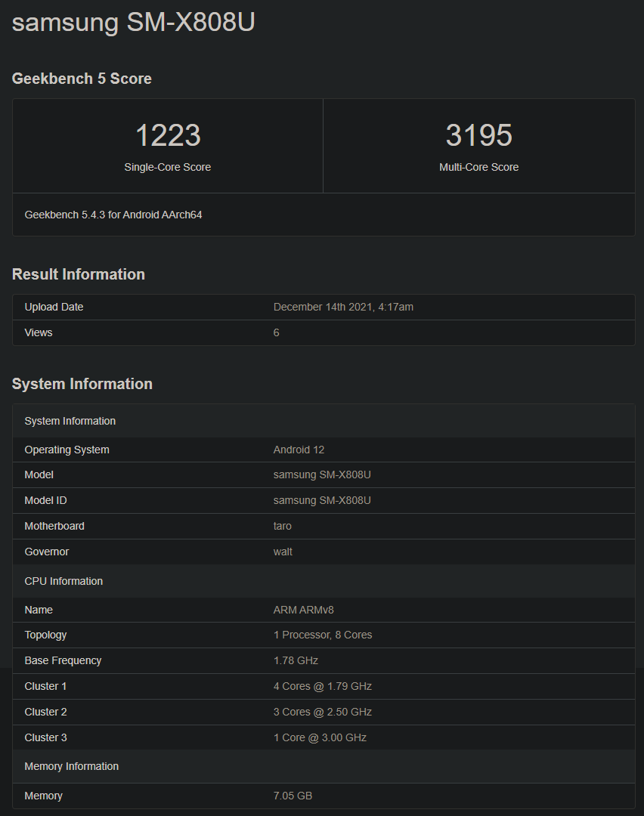Select the Topology row with 8 Cores
The image size is (644, 816).
(324, 635)
